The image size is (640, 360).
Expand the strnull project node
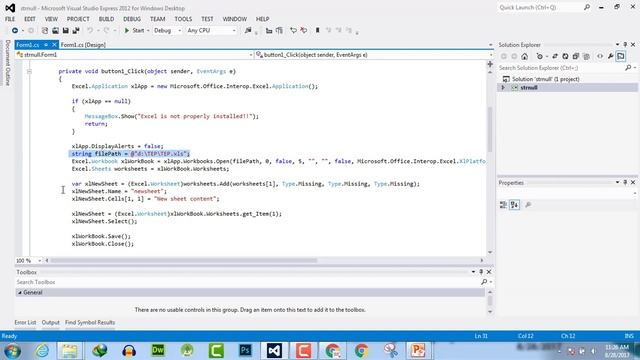point(503,88)
